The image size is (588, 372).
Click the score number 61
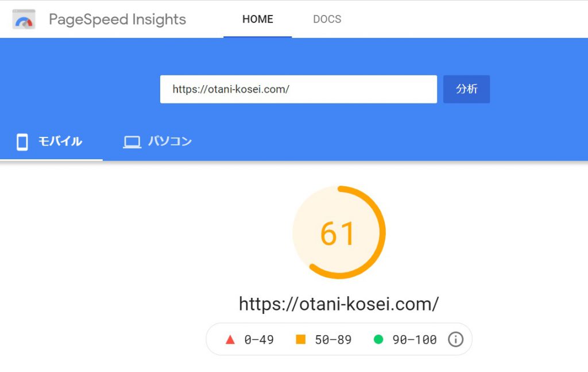338,233
